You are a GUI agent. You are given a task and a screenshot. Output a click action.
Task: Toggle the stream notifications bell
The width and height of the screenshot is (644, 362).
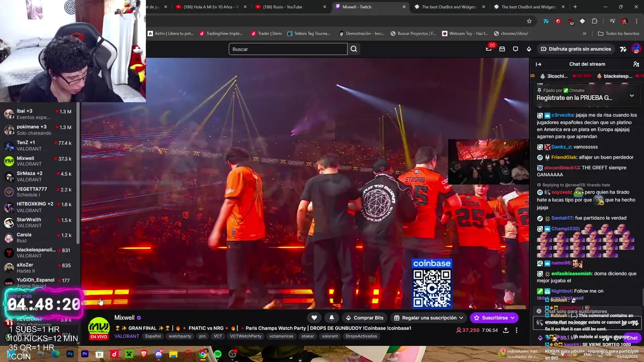point(332,318)
